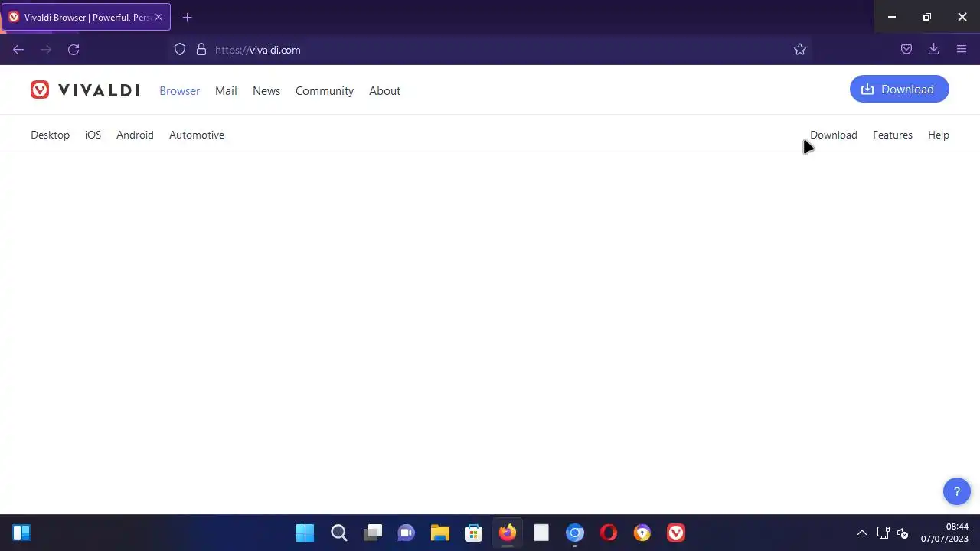
Task: Open a new tab with plus icon
Action: 187,17
